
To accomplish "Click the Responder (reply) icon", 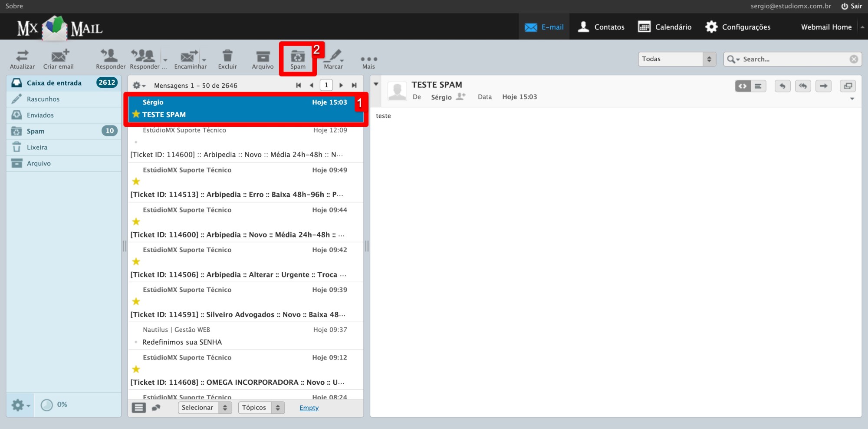I will click(110, 59).
